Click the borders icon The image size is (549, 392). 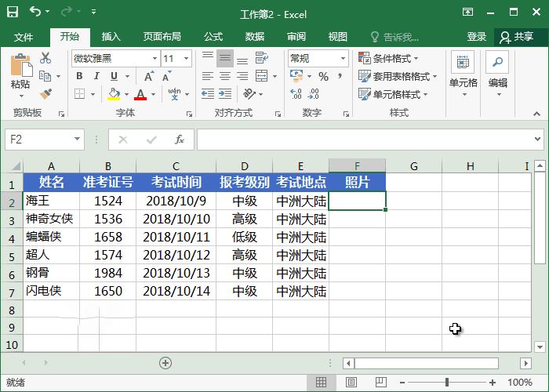point(80,94)
